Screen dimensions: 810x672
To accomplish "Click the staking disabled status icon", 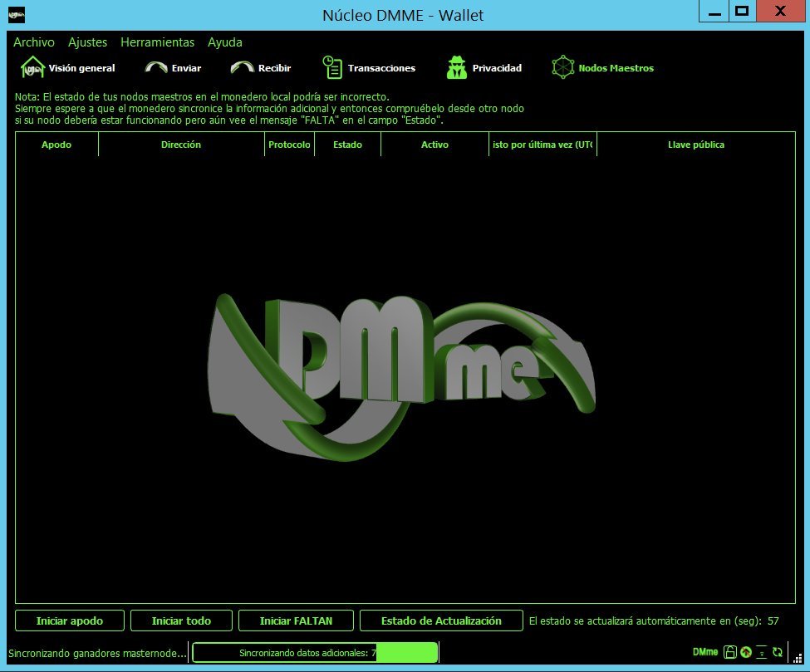I will tap(745, 652).
